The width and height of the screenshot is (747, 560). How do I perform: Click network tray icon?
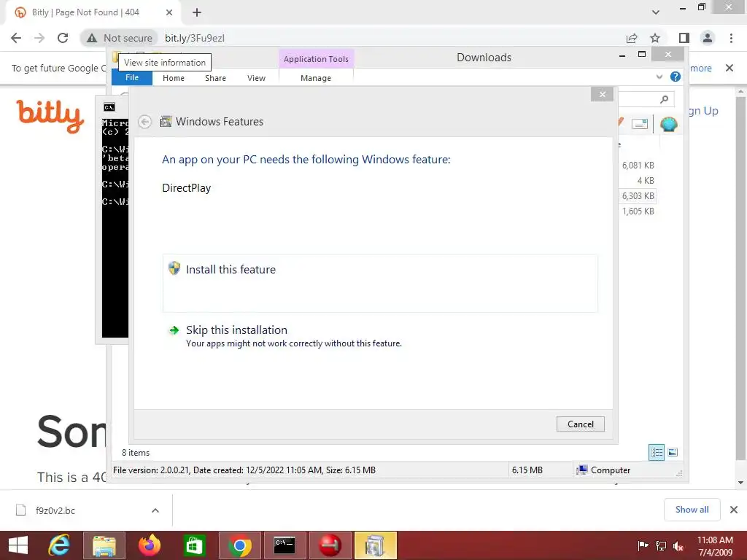(660, 545)
